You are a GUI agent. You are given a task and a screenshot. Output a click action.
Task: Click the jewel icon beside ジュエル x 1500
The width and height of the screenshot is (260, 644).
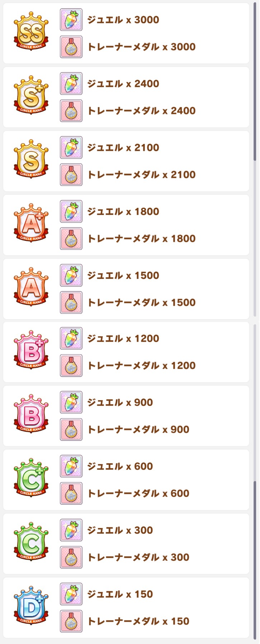pos(71,275)
